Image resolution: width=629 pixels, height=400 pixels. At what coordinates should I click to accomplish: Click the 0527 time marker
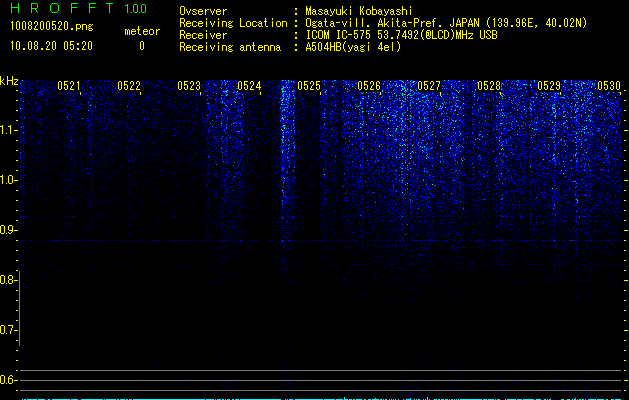(429, 85)
